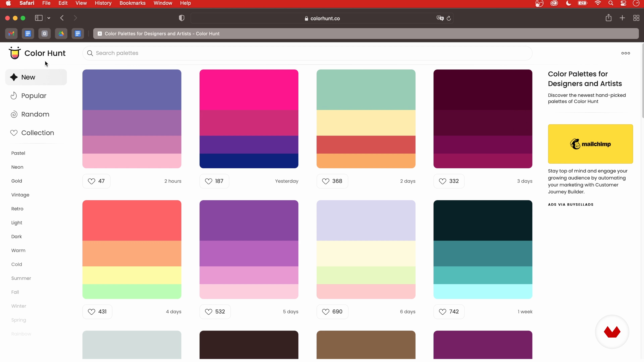The height and width of the screenshot is (362, 644).
Task: Filter by Summer tag
Action: pos(21,278)
